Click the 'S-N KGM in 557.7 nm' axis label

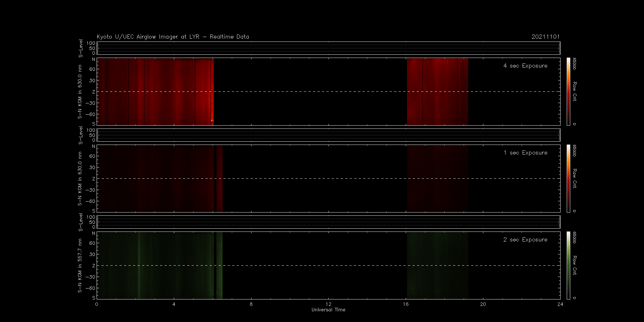pos(80,266)
